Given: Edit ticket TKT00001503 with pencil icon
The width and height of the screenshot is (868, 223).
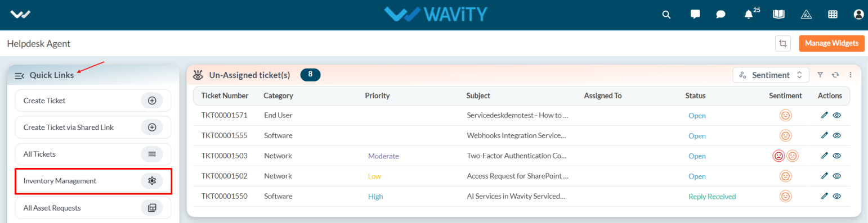Looking at the screenshot, I should pyautogui.click(x=825, y=156).
